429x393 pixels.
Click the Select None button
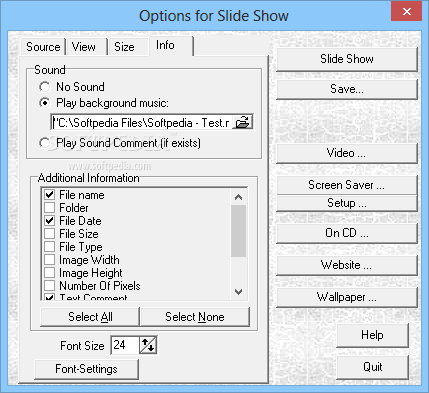click(x=195, y=317)
